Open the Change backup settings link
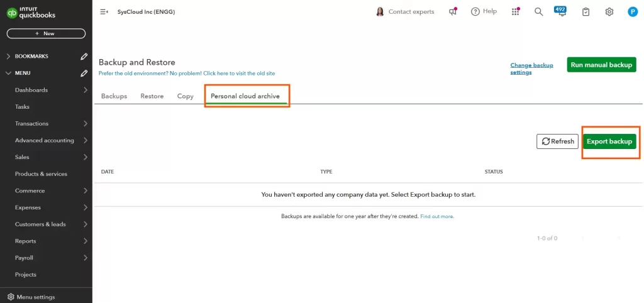 (531, 69)
